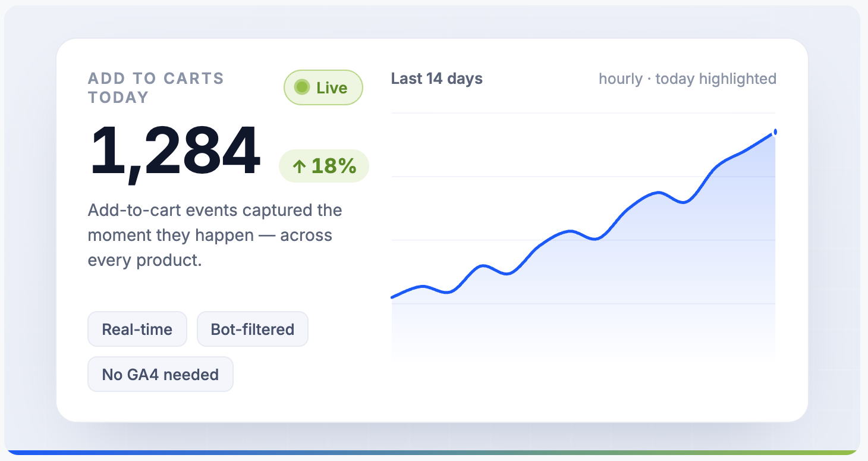Select the Real-time tag

137,329
